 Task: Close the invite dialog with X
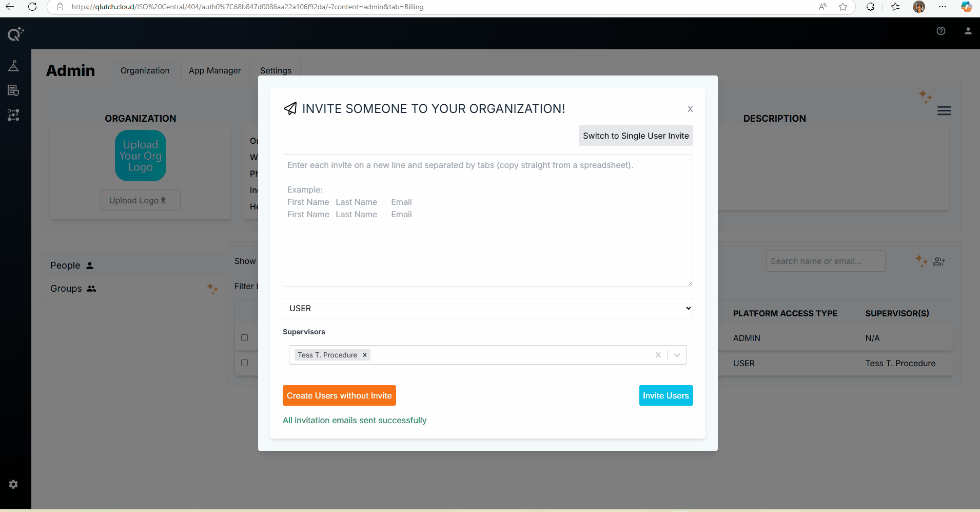(x=690, y=109)
